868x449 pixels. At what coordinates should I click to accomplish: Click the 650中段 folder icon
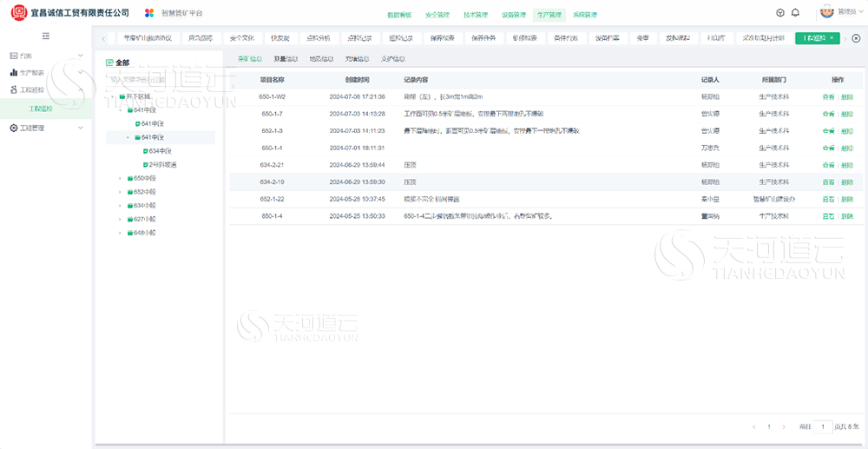[x=130, y=178]
